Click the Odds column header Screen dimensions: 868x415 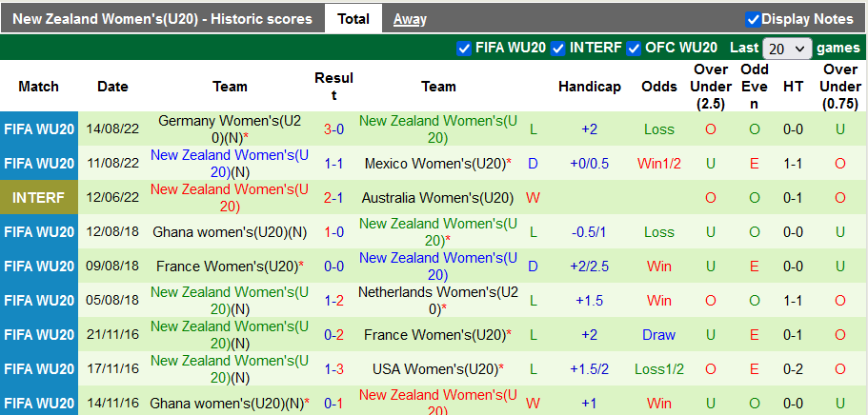(659, 87)
